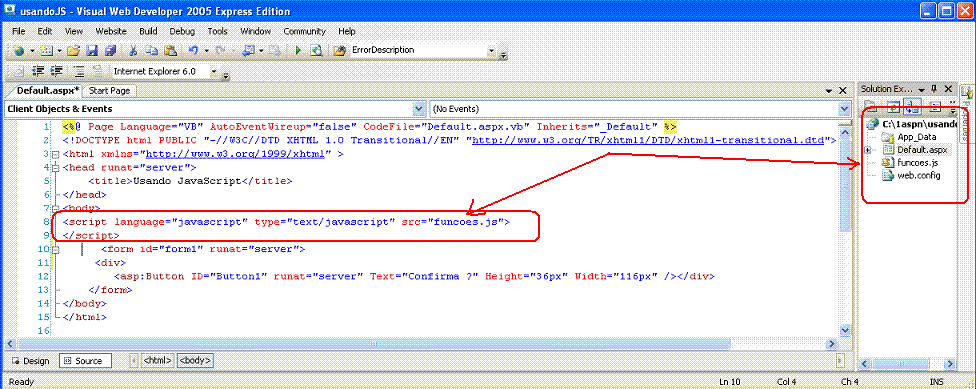
Task: Click the decrease line indent icon
Action: pyautogui.click(x=39, y=72)
